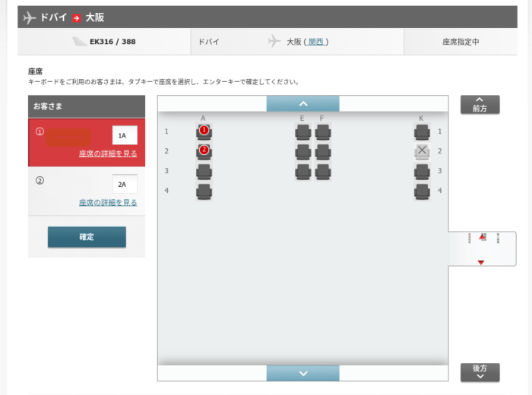Screen dimensions: 532x395
Task: Click column letter A above the seats
Action: tap(203, 118)
